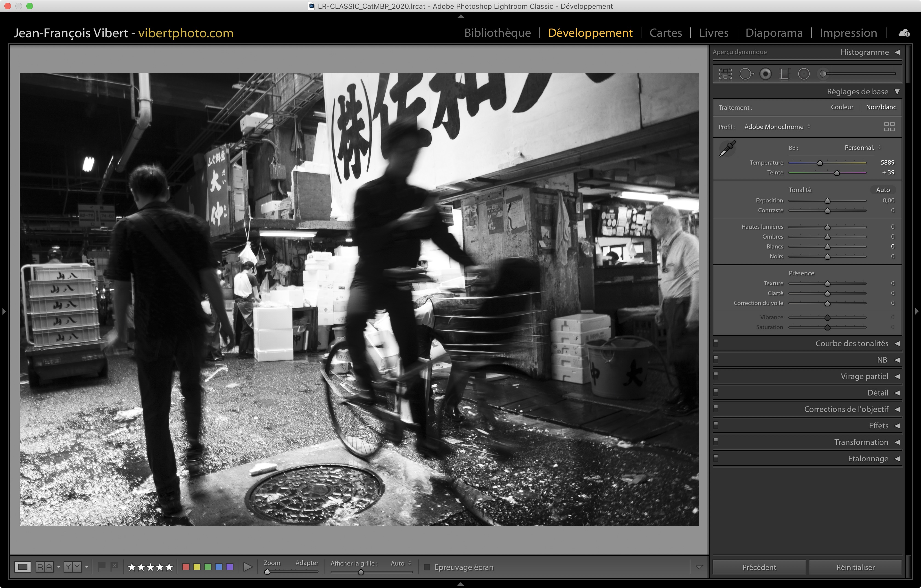The width and height of the screenshot is (921, 588).
Task: Switch to the Bibliothèque module
Action: (x=497, y=33)
